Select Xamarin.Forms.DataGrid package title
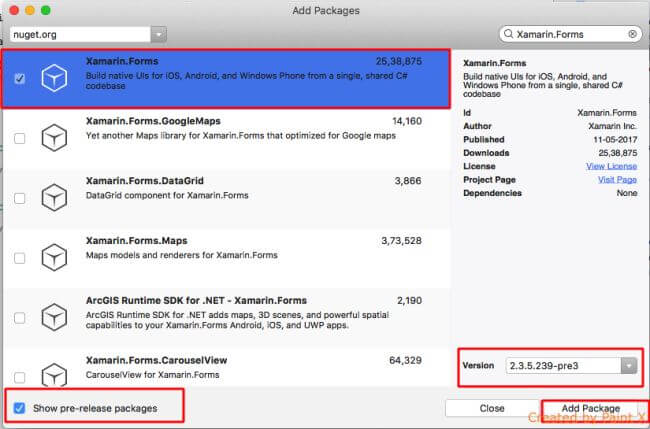 [145, 181]
